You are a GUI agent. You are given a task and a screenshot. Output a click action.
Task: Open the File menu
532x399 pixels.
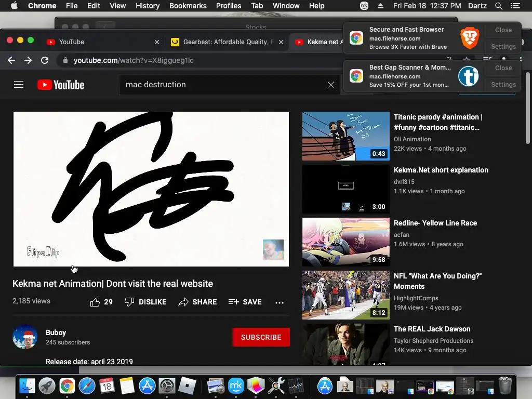click(x=72, y=6)
